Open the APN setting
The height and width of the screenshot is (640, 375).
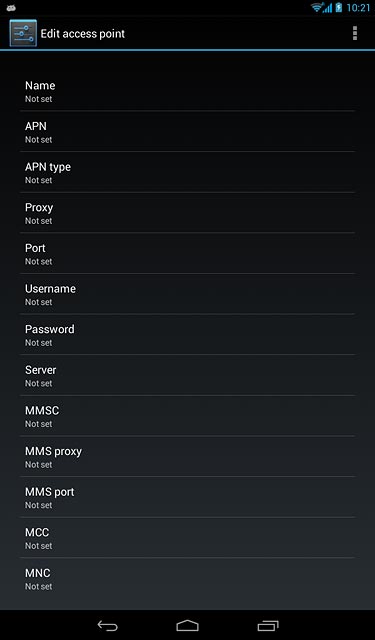tap(187, 131)
